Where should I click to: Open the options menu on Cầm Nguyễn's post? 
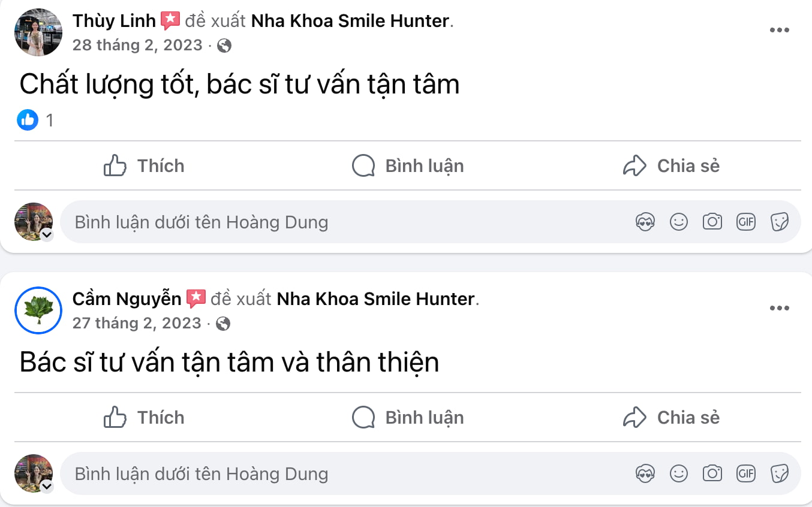[779, 308]
